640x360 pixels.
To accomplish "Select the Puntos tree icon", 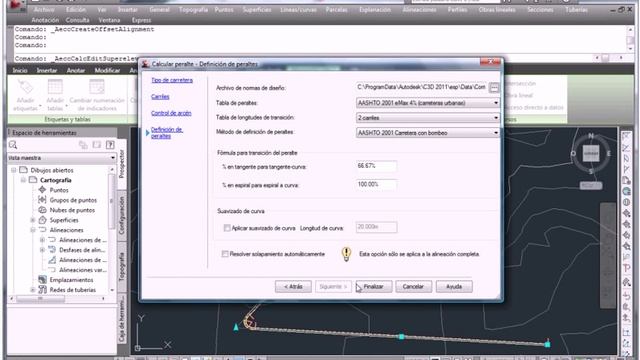I will tap(42, 190).
